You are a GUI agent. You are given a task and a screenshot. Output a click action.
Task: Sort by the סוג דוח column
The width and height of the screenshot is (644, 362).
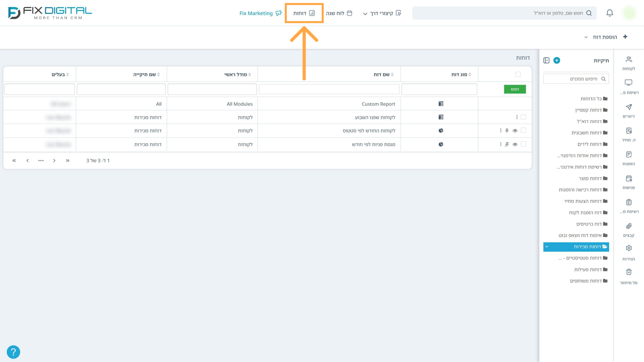coord(461,74)
